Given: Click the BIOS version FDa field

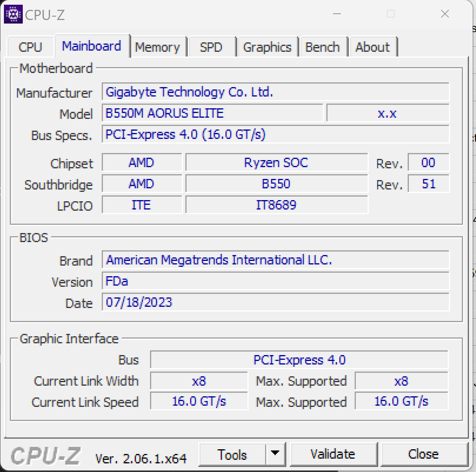Looking at the screenshot, I should 275,281.
